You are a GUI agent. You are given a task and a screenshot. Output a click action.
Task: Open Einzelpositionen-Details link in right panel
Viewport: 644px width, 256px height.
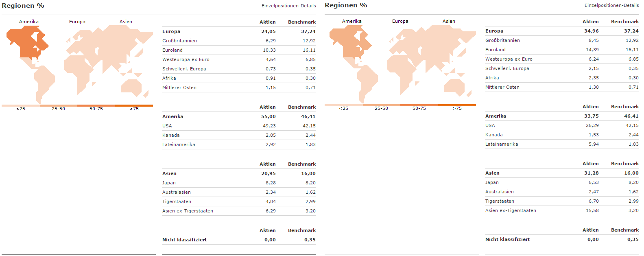[x=611, y=5]
